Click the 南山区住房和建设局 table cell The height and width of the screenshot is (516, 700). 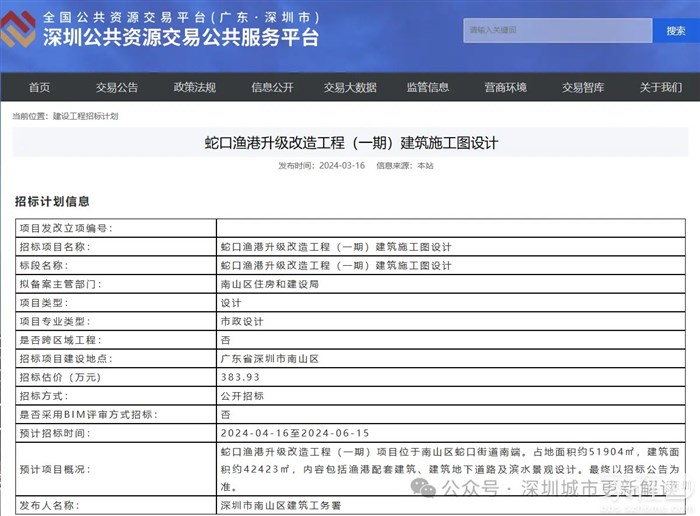(269, 284)
